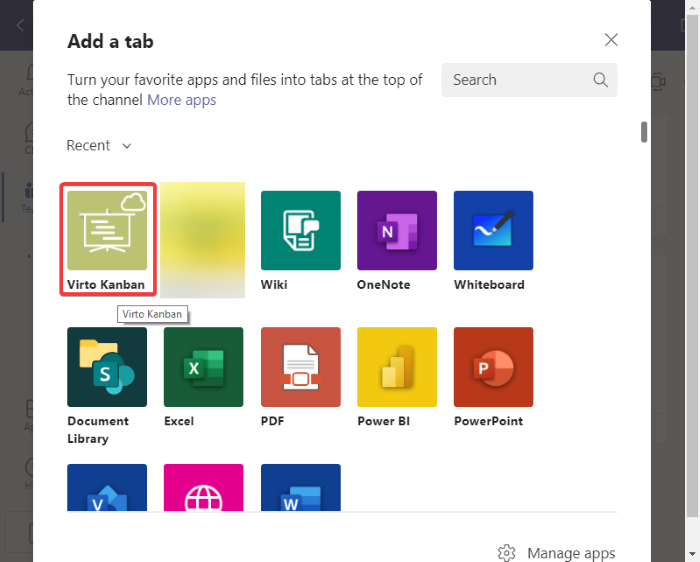700x562 pixels.
Task: Choose the PowerPoint app icon
Action: click(x=493, y=367)
